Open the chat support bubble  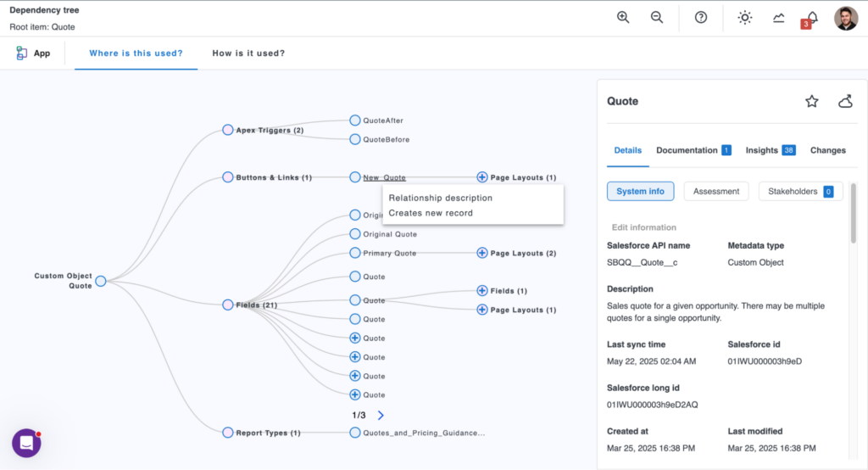26,443
